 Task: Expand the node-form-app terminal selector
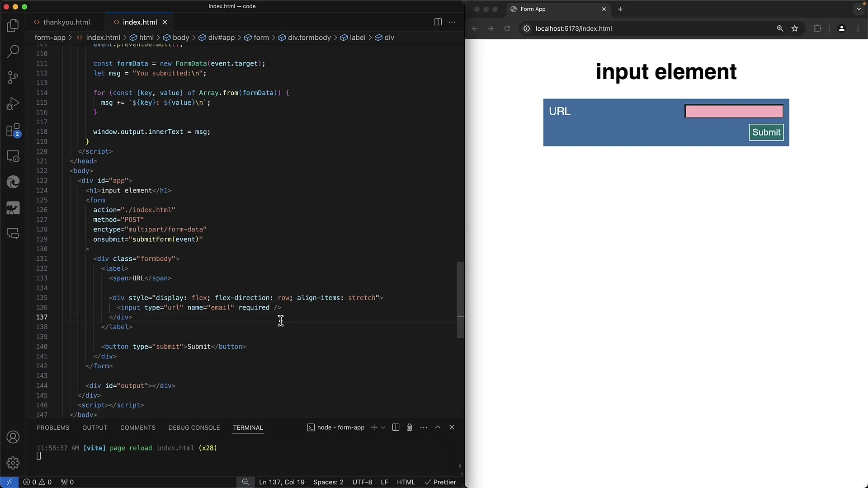tap(383, 427)
